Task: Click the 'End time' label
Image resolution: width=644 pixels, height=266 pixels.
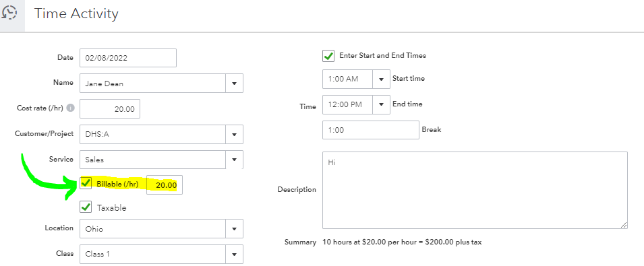Action: (407, 104)
